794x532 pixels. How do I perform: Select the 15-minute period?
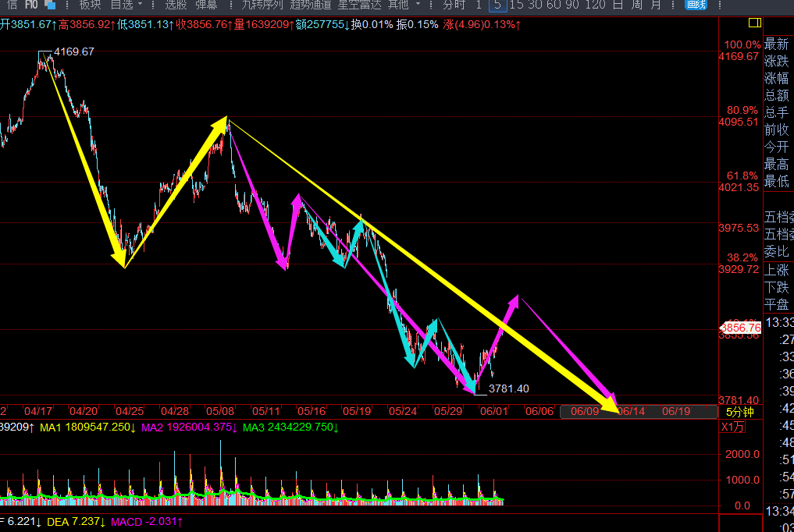pyautogui.click(x=517, y=5)
